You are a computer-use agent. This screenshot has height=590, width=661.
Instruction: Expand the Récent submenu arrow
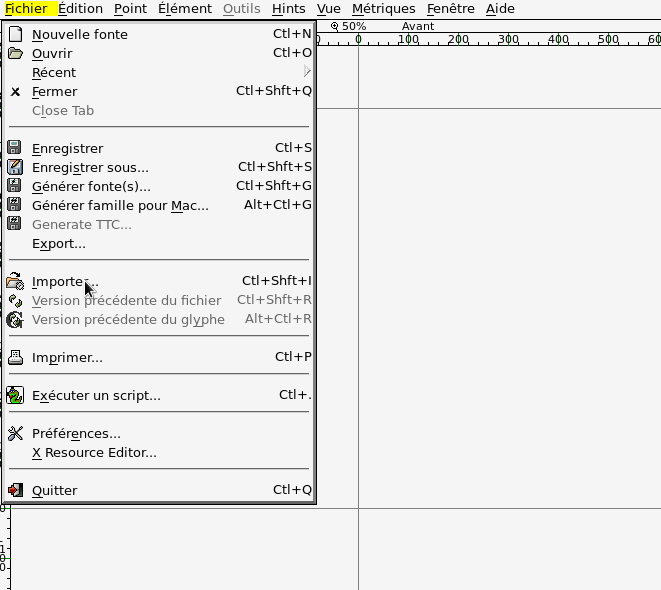tap(307, 72)
